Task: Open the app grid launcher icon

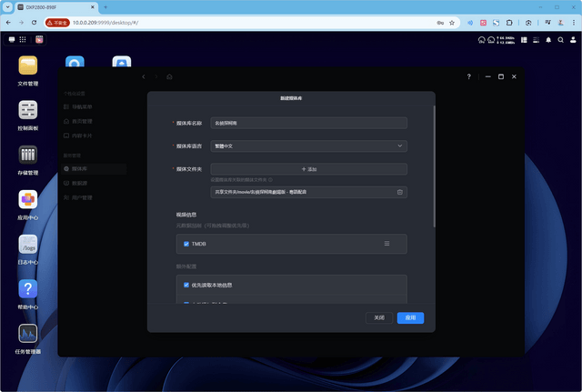Action: point(23,39)
